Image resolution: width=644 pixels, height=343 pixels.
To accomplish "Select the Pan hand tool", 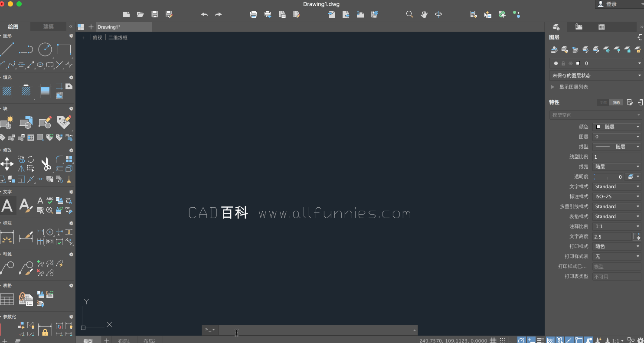I will (x=424, y=14).
